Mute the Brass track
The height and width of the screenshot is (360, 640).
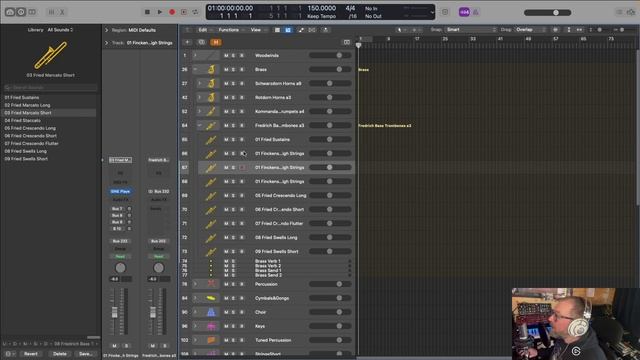[x=226, y=69]
